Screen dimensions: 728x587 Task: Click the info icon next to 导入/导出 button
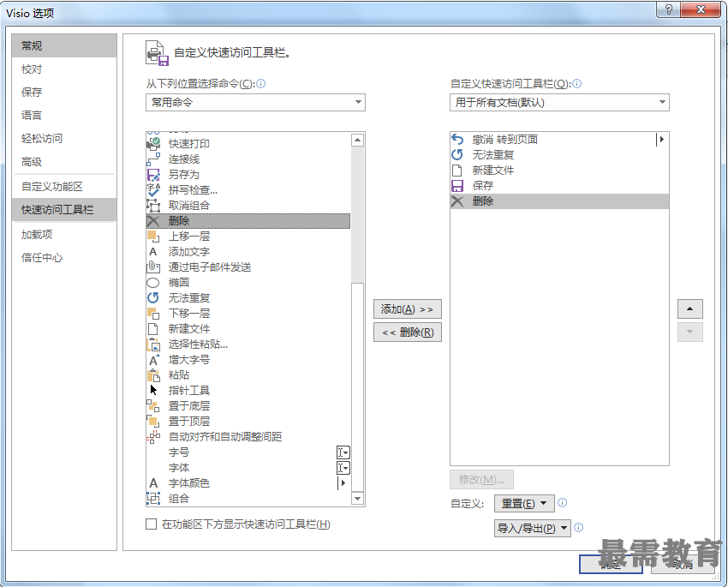pyautogui.click(x=578, y=527)
